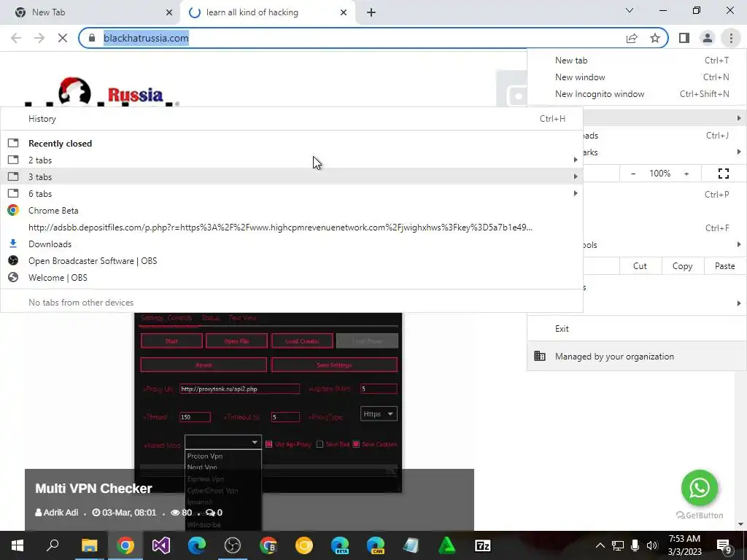747x560 pixels.
Task: Click the share page icon in address bar
Action: pos(632,38)
